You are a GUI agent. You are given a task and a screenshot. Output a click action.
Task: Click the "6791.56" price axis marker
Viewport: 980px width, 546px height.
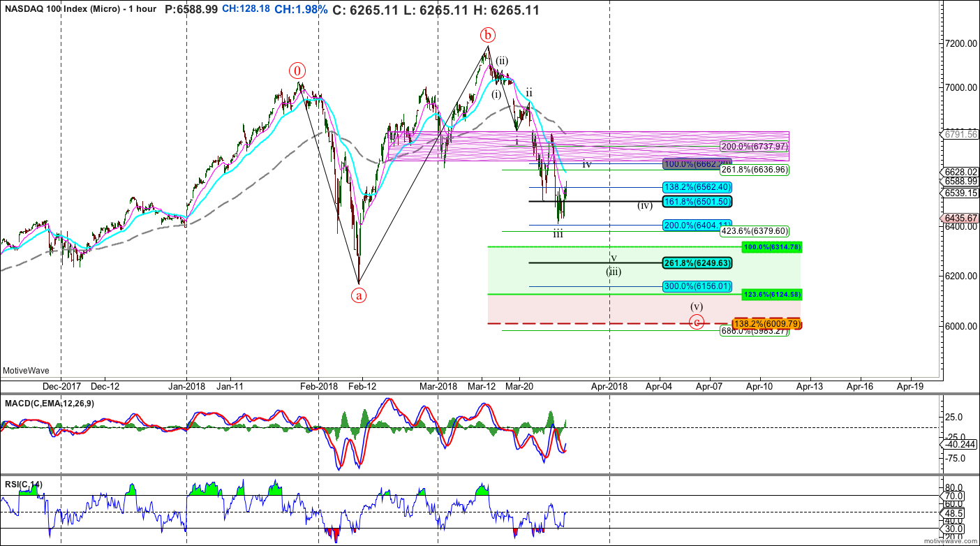point(960,134)
